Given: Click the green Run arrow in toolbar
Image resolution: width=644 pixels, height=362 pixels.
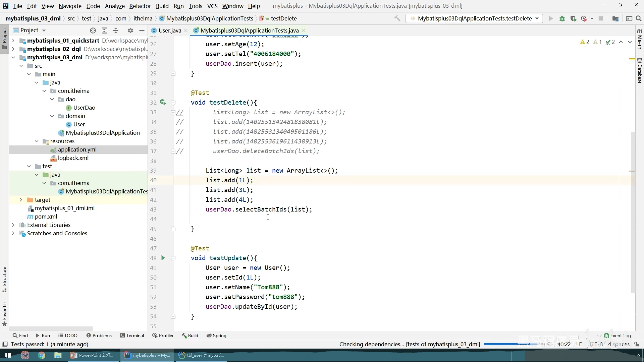Looking at the screenshot, I should pyautogui.click(x=551, y=19).
